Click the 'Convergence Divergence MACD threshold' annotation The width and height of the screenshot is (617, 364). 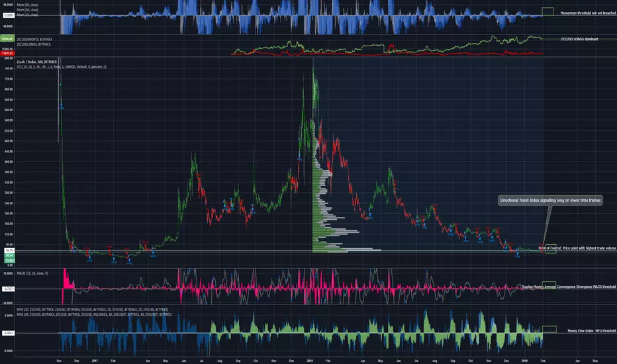click(x=569, y=287)
